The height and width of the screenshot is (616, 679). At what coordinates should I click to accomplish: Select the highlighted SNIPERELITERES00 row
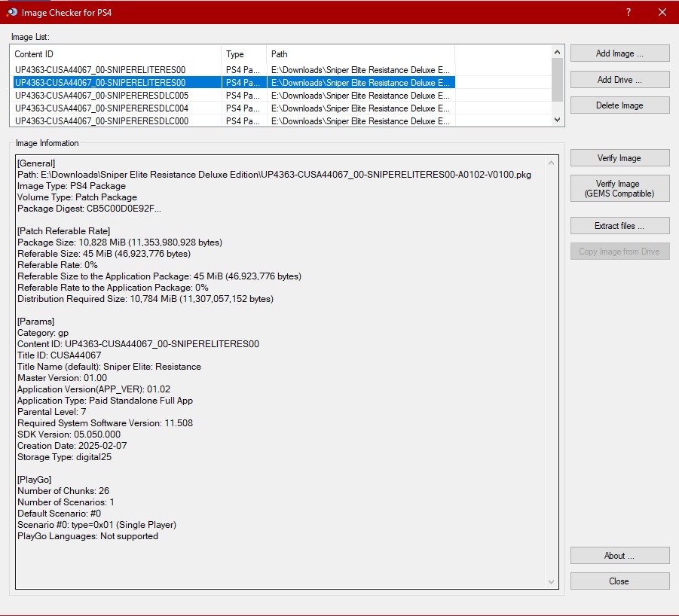[x=234, y=83]
